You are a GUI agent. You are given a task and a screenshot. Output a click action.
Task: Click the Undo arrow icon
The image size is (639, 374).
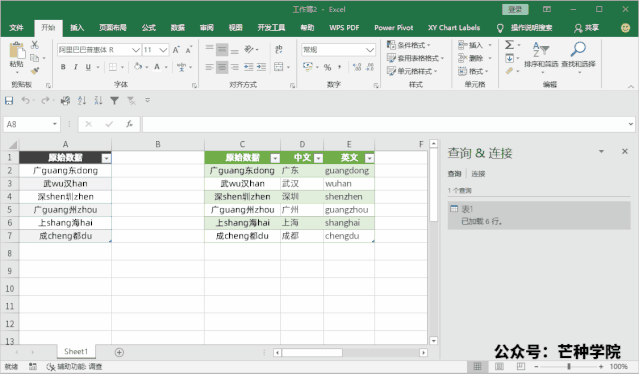[25, 100]
